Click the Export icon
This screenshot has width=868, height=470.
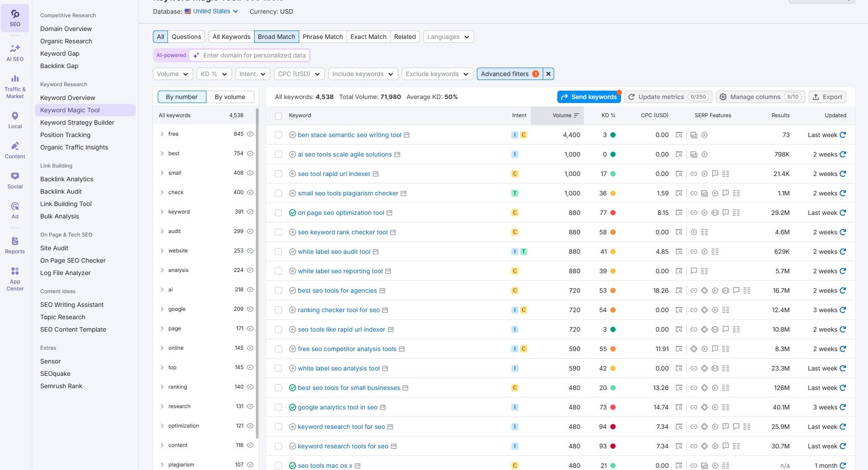pyautogui.click(x=815, y=97)
